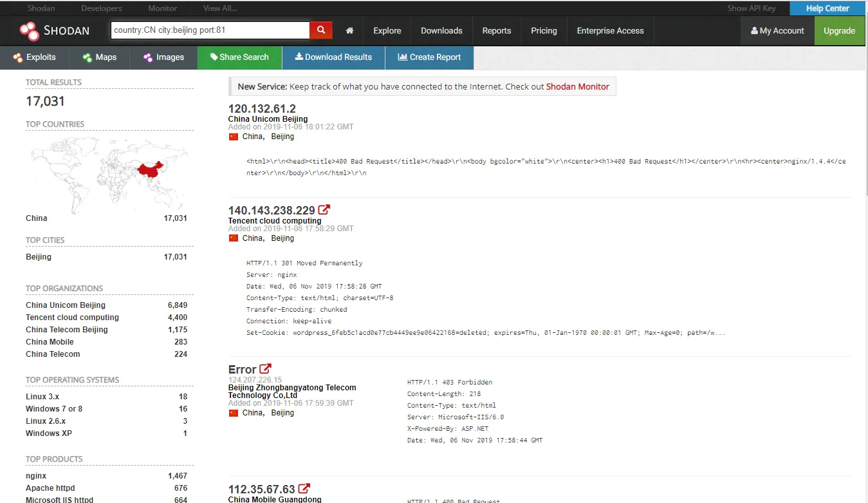The width and height of the screenshot is (868, 503).
Task: Click Beijing city link under Tencent result
Action: [282, 238]
